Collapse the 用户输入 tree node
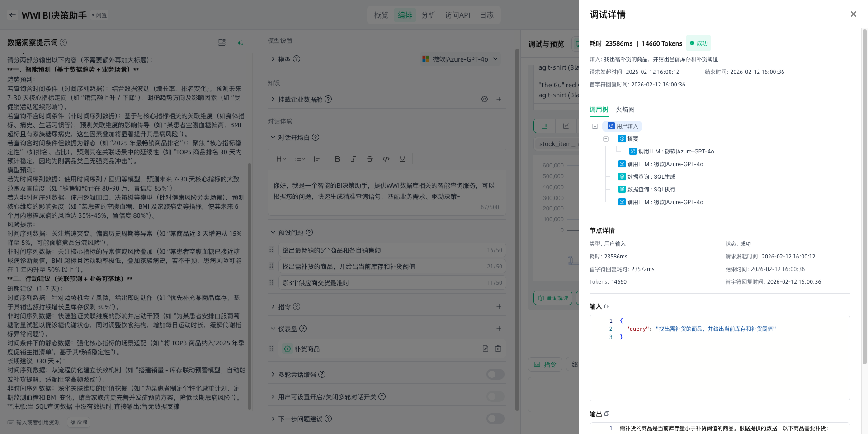The image size is (868, 434). tap(595, 126)
